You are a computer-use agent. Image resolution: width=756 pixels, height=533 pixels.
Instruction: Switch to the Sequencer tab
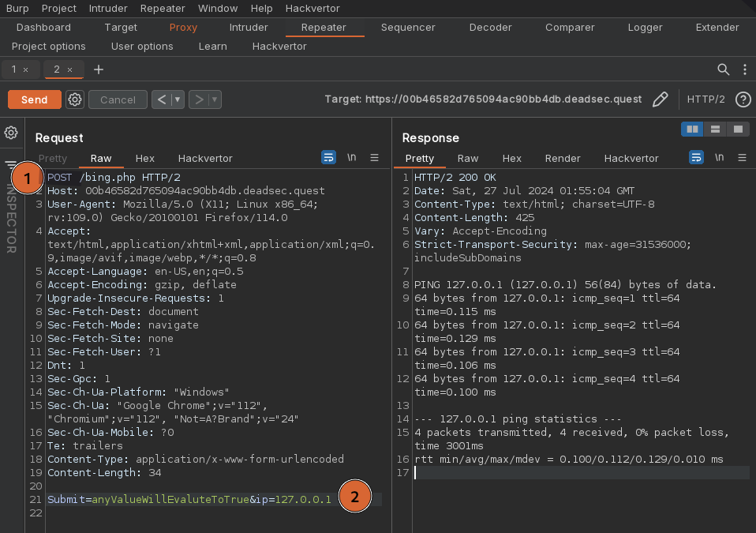pos(408,28)
